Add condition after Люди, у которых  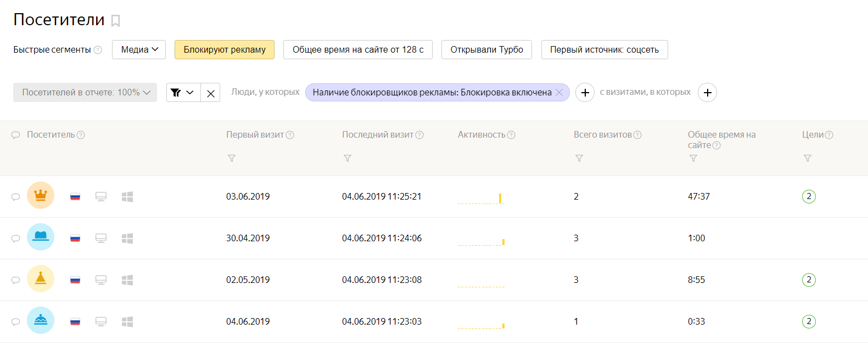pyautogui.click(x=585, y=93)
